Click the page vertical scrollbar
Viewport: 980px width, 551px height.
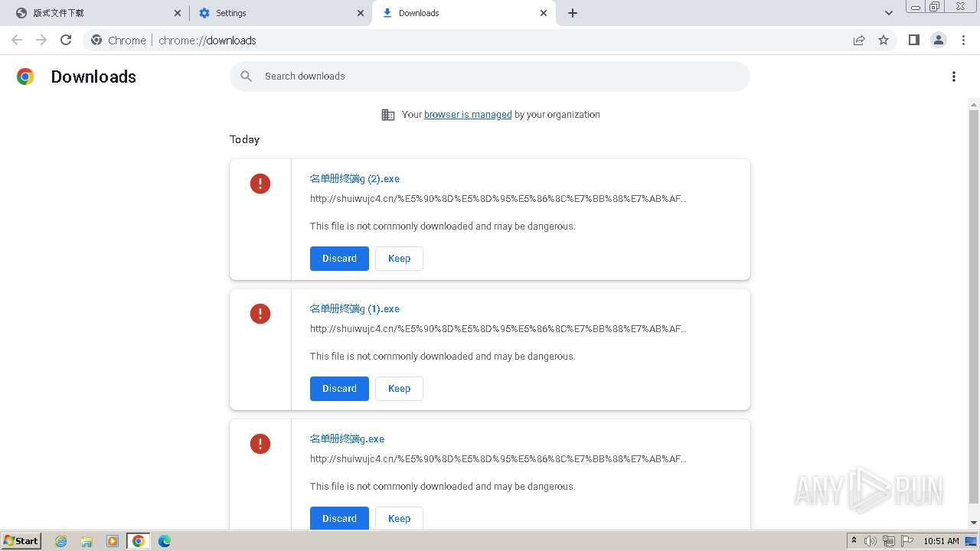tap(974, 306)
